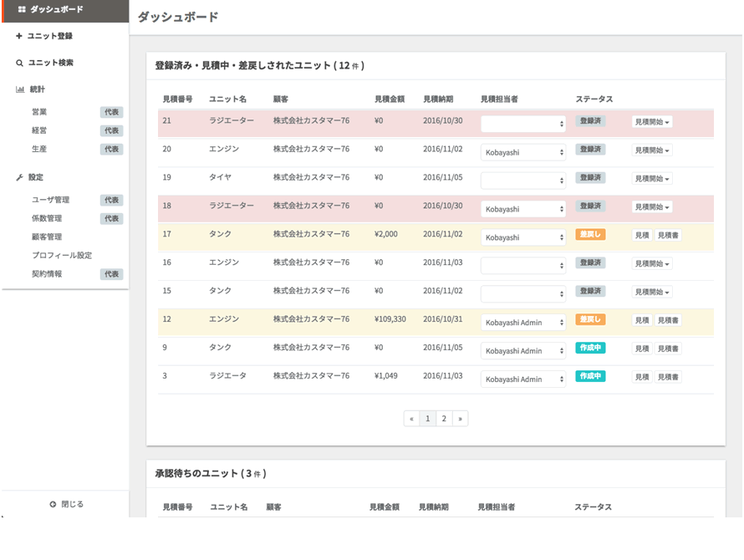Click 見積書 button for estimate 12
Screen dimensions: 744x560
(668, 320)
